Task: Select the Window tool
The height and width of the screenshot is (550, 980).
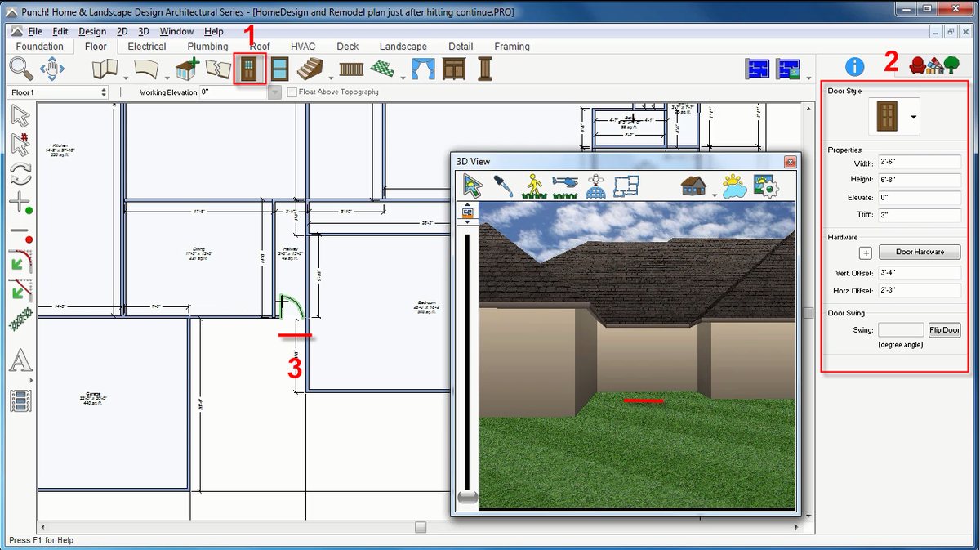Action: tap(280, 69)
